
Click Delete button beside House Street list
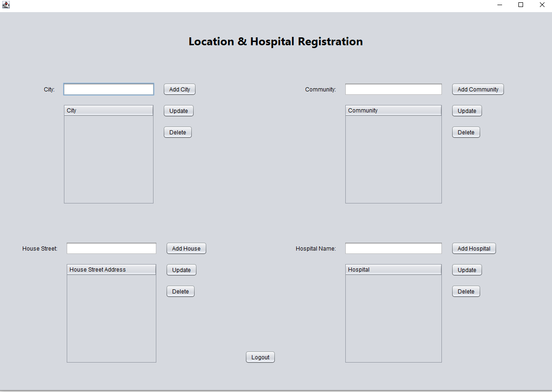(x=180, y=291)
